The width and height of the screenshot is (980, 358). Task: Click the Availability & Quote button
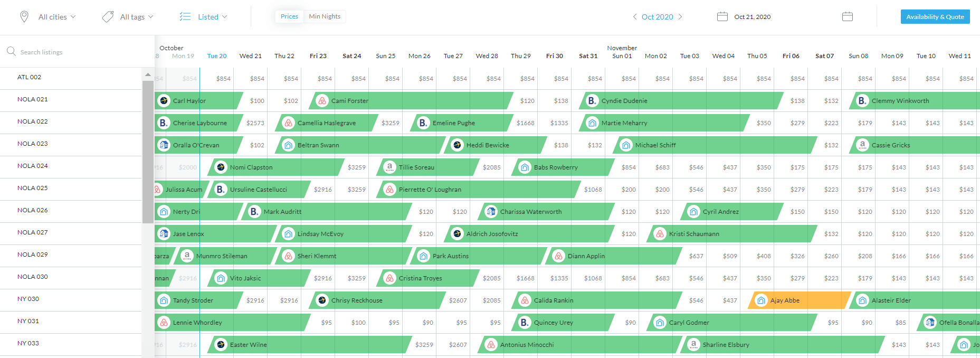click(935, 17)
